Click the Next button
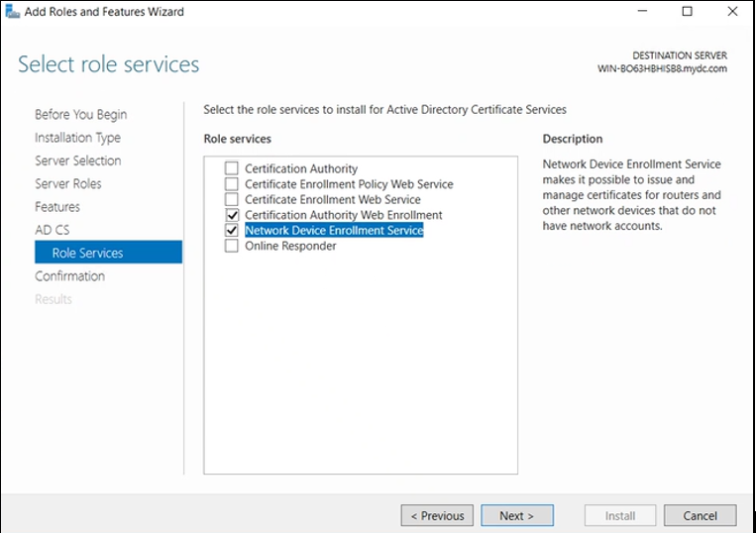Image resolution: width=756 pixels, height=533 pixels. pyautogui.click(x=517, y=515)
